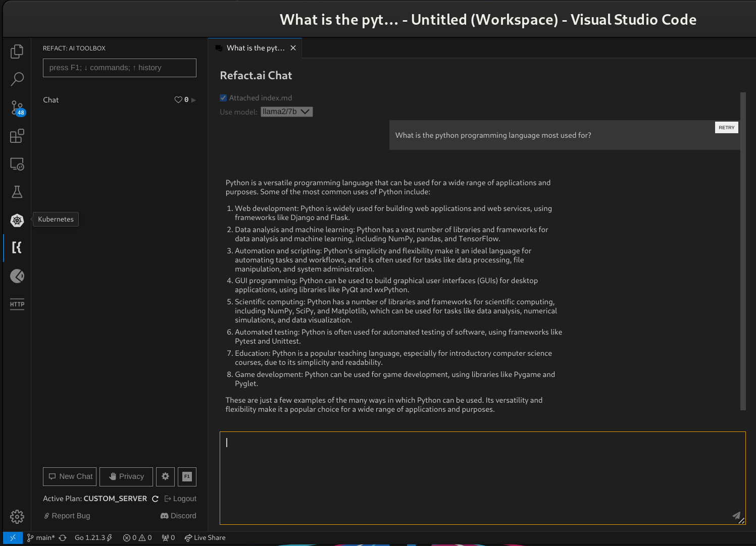The width and height of the screenshot is (756, 546).
Task: Start a New Chat
Action: tap(70, 476)
